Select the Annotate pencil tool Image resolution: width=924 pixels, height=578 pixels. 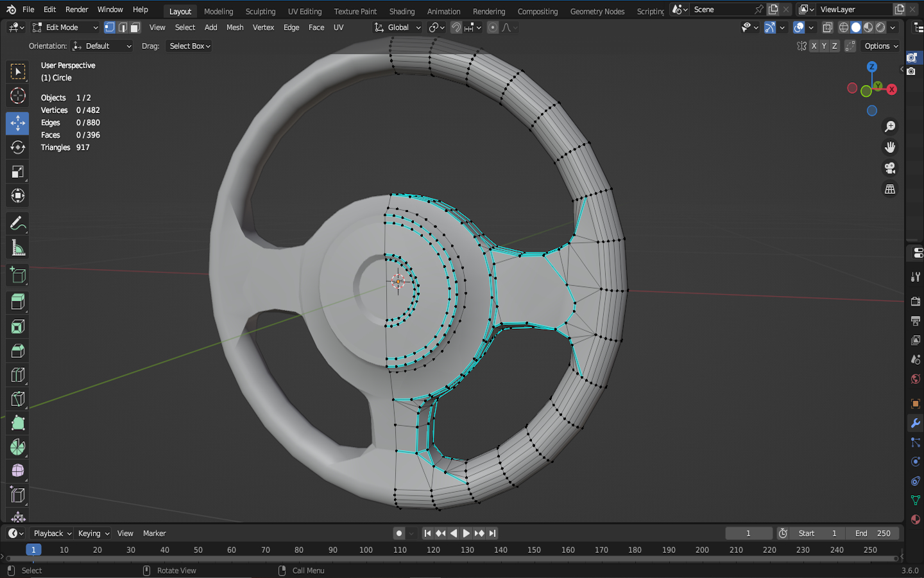click(x=17, y=223)
